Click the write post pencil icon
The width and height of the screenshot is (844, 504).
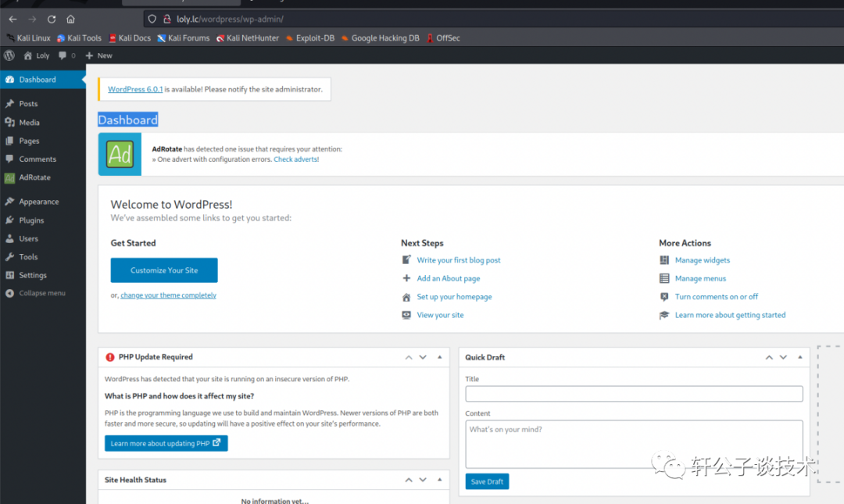(x=406, y=260)
